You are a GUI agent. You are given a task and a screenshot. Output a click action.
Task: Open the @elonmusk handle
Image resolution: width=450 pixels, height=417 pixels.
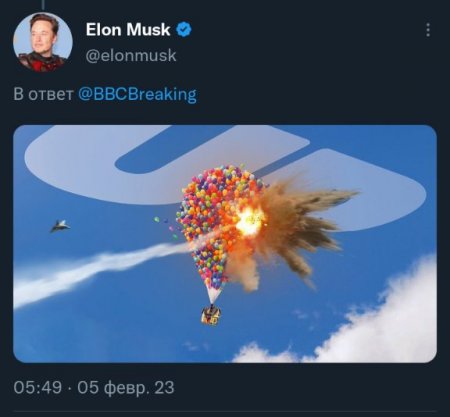click(131, 55)
